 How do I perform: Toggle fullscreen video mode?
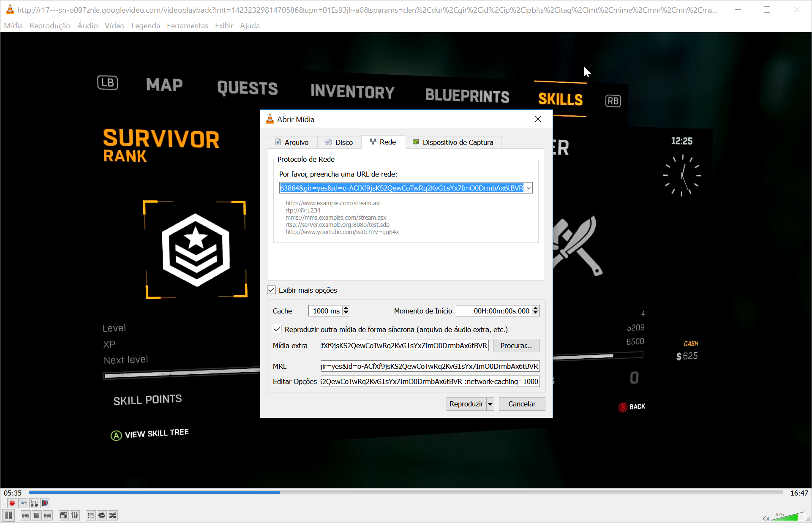tap(63, 515)
